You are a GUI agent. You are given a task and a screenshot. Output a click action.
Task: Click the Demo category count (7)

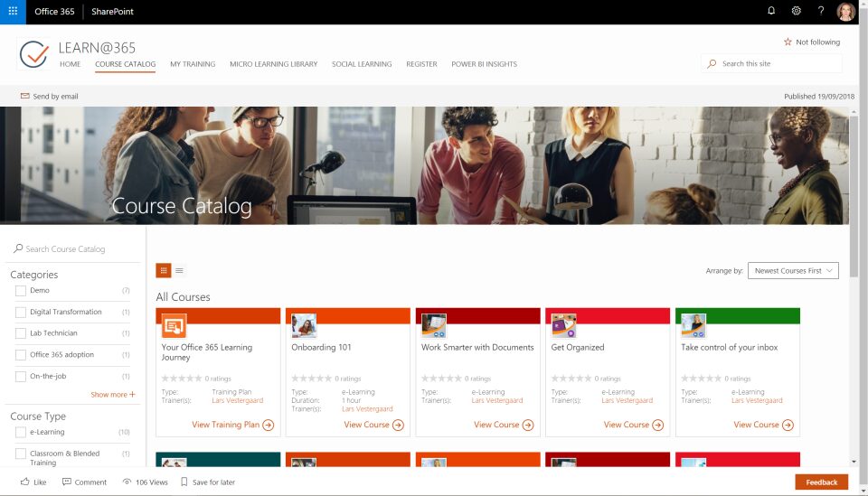(126, 290)
